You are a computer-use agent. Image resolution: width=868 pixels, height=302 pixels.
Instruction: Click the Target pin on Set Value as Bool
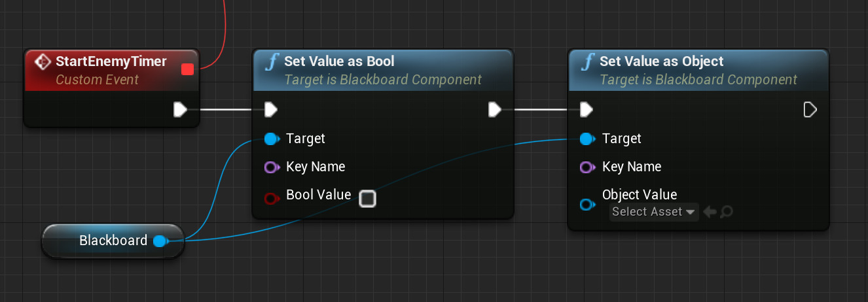[x=272, y=139]
